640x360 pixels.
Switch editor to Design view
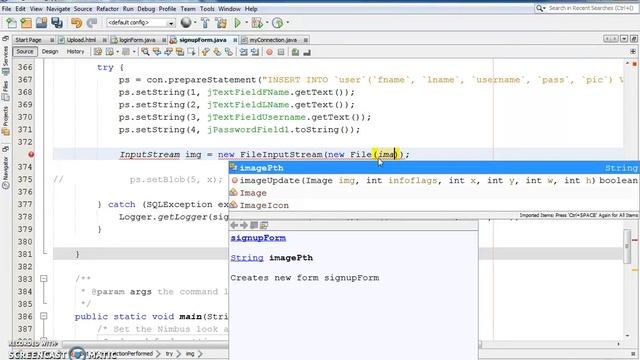[50, 51]
